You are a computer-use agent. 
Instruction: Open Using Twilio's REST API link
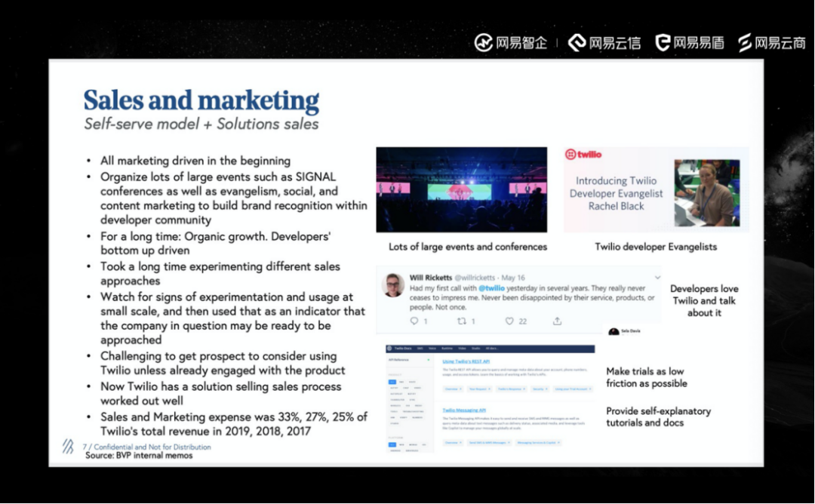[466, 361]
